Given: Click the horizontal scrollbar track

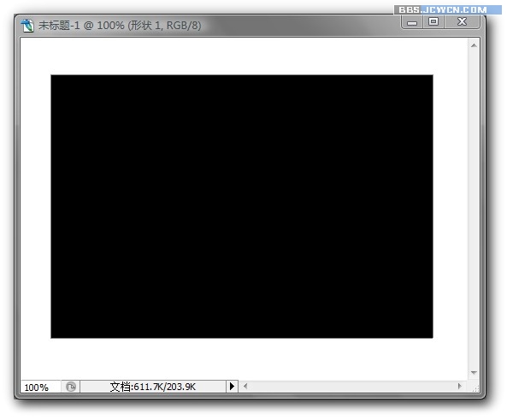Looking at the screenshot, I should click(x=352, y=387).
